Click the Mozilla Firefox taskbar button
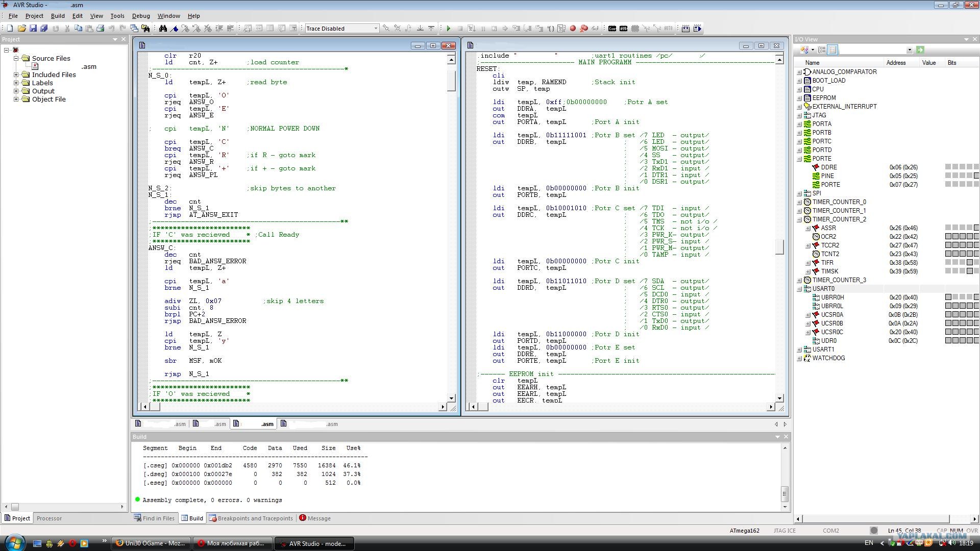 [151, 543]
